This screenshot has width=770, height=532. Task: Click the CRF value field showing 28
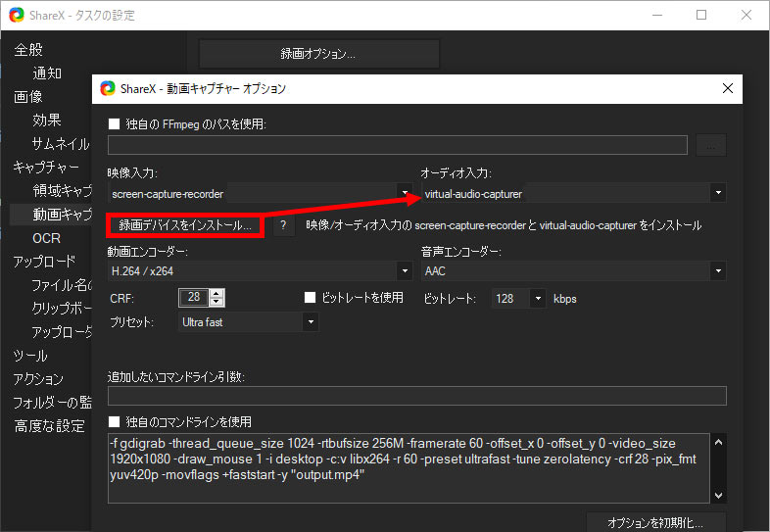[194, 297]
